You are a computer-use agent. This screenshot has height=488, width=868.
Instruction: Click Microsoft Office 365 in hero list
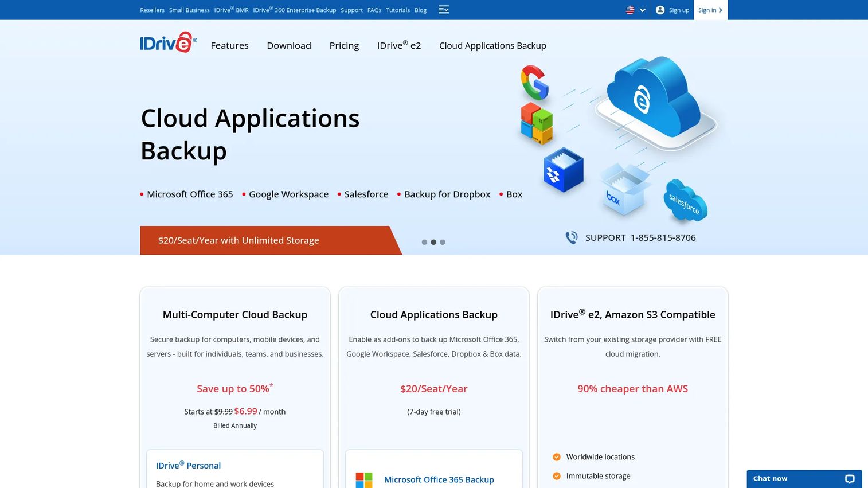coord(190,194)
